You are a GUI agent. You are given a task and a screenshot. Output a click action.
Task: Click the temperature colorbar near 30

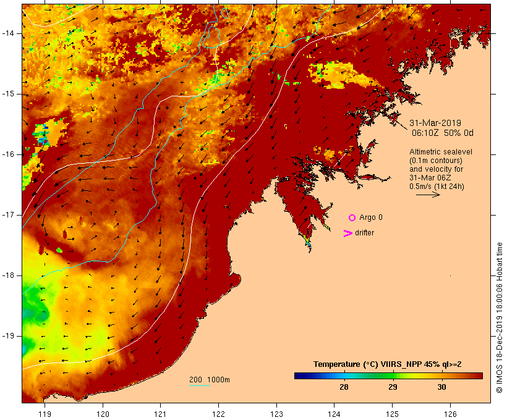click(x=441, y=376)
